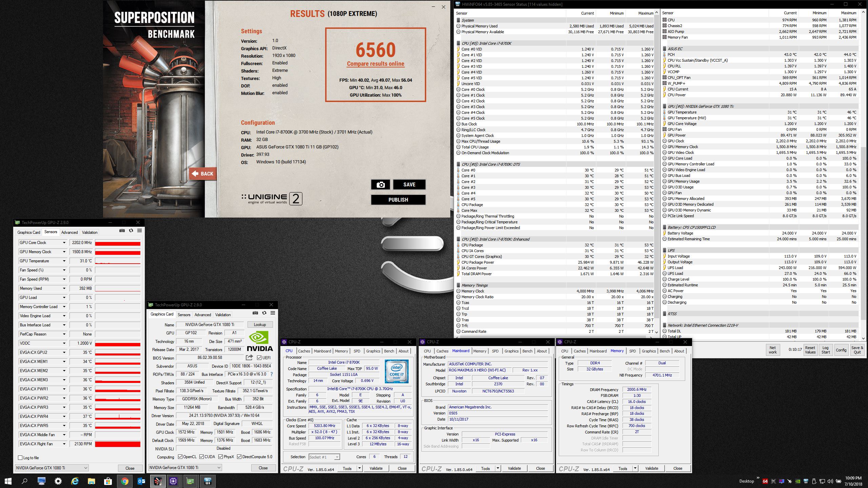The width and height of the screenshot is (868, 488).
Task: Open Outlook from the taskbar
Action: click(x=141, y=481)
